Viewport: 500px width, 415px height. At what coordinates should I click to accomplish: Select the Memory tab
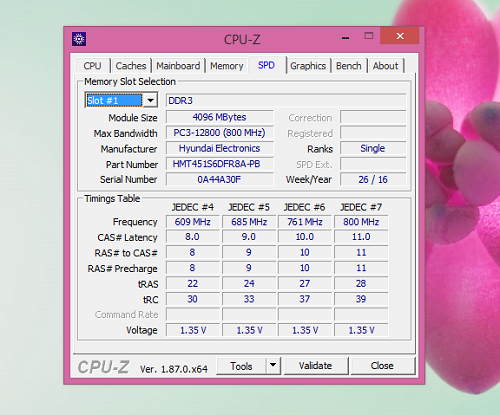click(227, 66)
